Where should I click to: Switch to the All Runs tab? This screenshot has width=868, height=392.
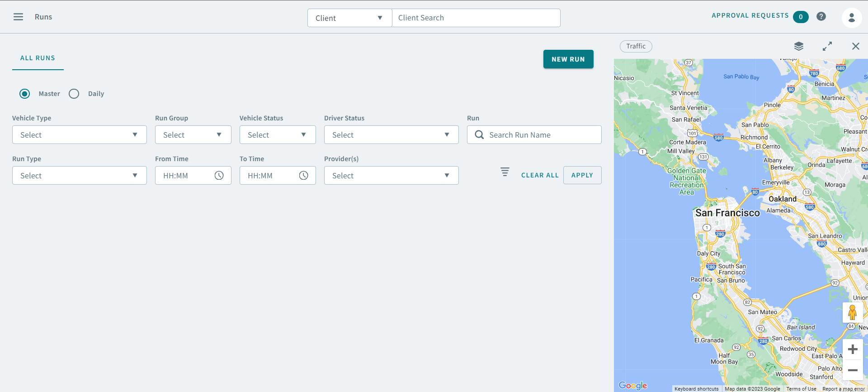pyautogui.click(x=38, y=58)
